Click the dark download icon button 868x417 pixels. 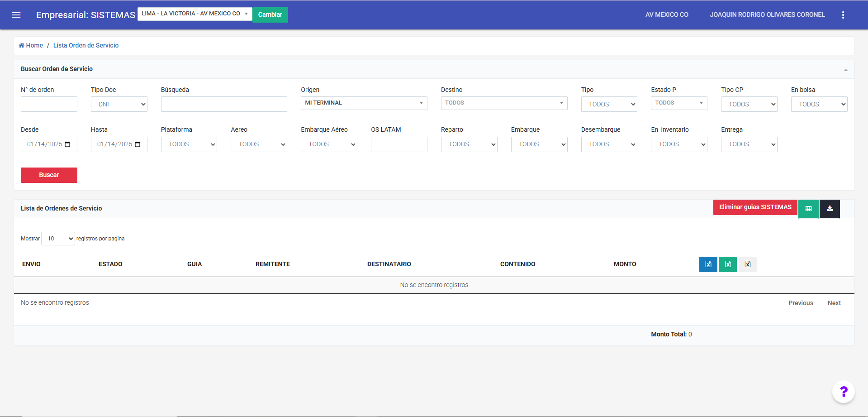pyautogui.click(x=830, y=209)
